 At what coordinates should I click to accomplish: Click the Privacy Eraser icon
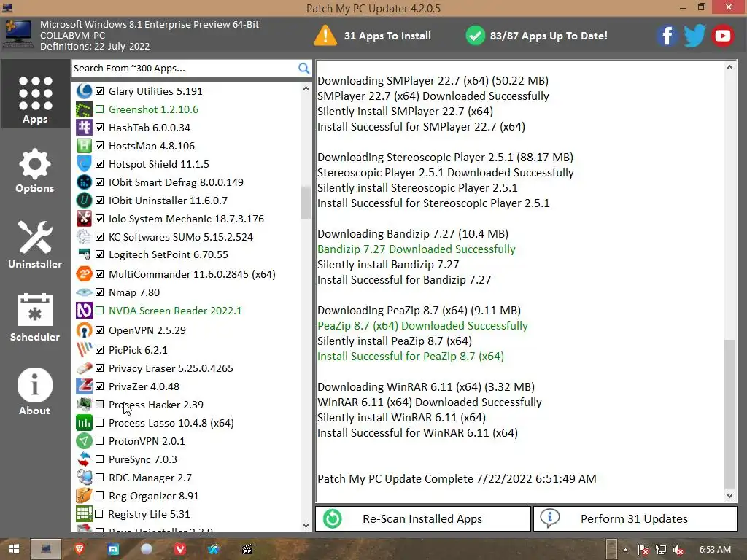[x=84, y=368]
